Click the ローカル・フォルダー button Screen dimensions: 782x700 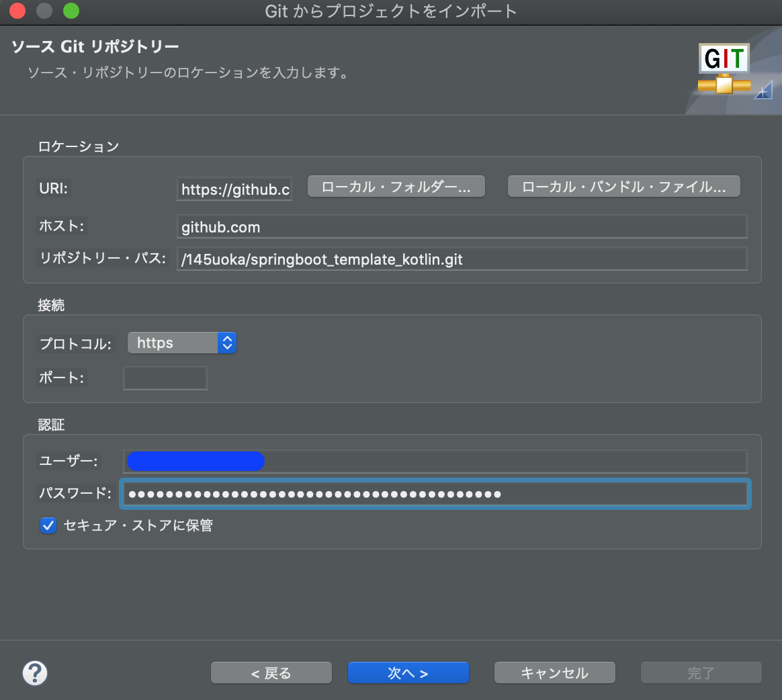[x=396, y=186]
